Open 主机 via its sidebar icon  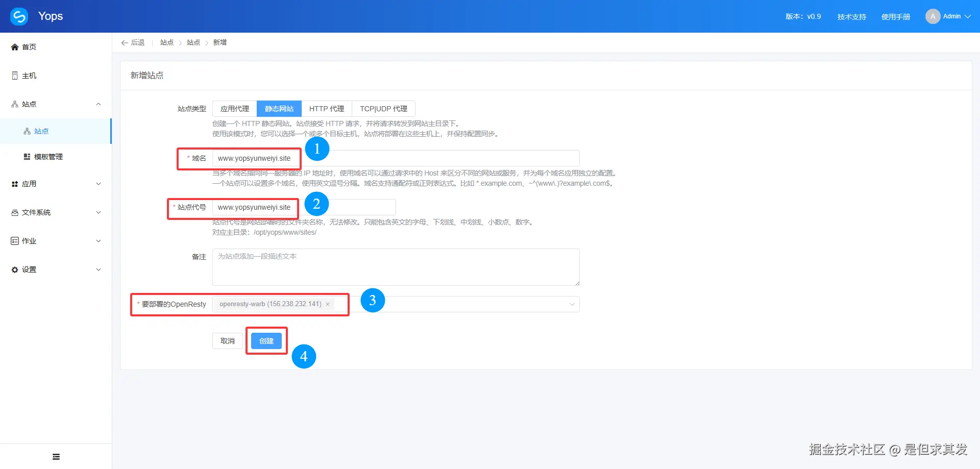pos(15,75)
